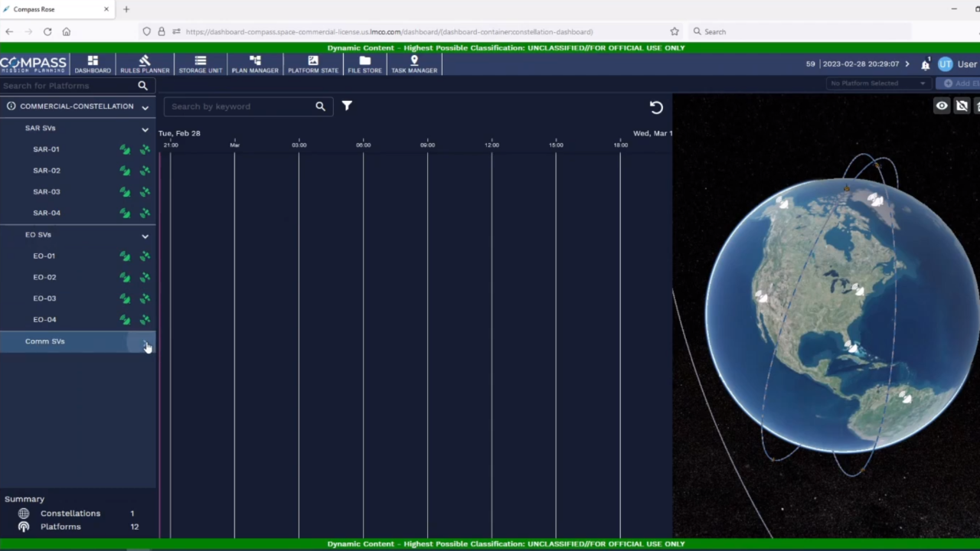
Task: Open the Plan Manager module
Action: (x=255, y=64)
